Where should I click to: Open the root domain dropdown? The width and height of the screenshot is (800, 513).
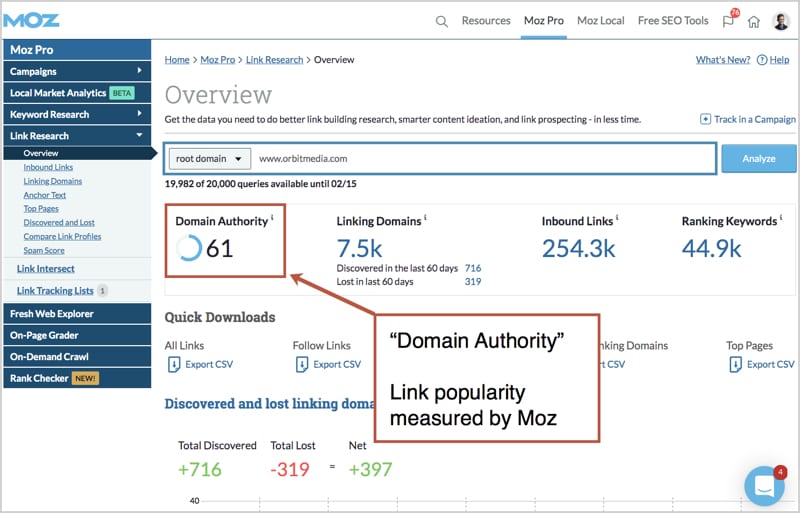pos(210,159)
